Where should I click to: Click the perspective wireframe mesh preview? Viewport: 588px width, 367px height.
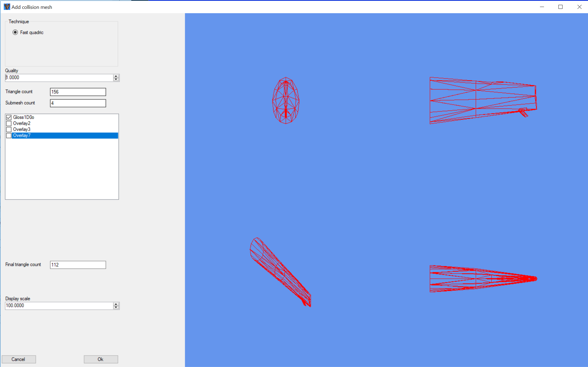[280, 272]
